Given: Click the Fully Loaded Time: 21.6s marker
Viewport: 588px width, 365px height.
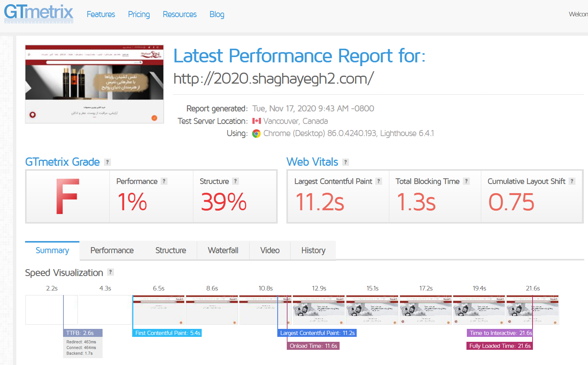Looking at the screenshot, I should pos(499,346).
